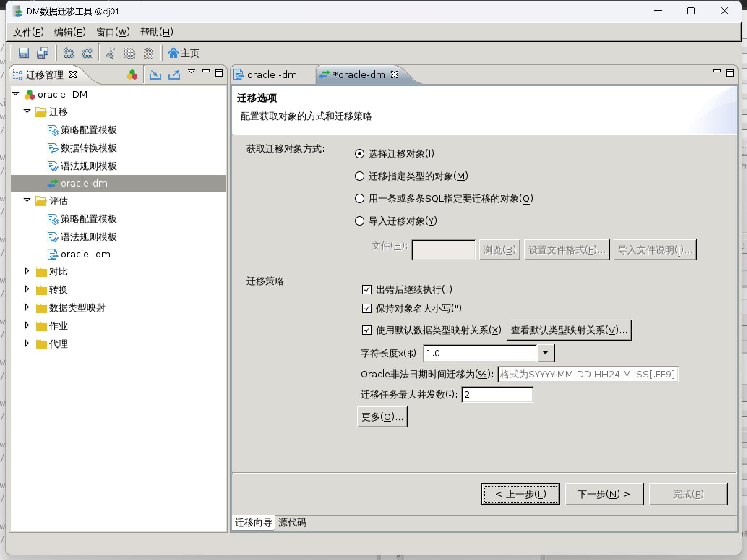Click the Redo toolbar icon
This screenshot has width=747, height=560.
coord(87,53)
